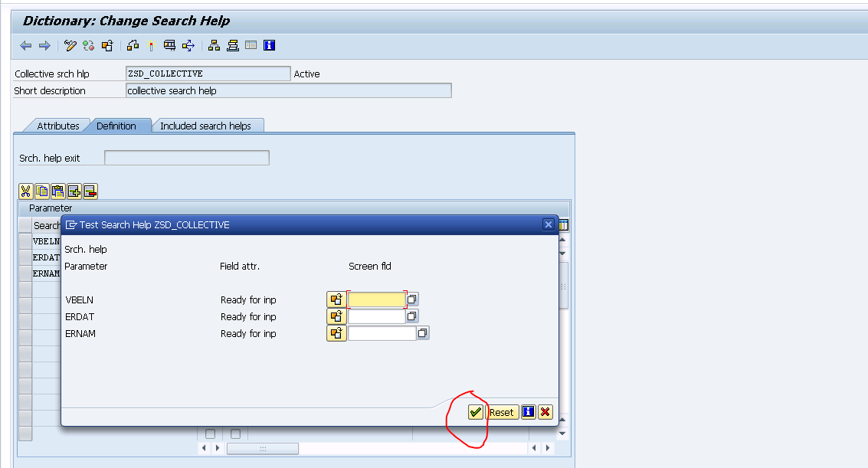Activate the search help using the match icon
Image resolution: width=868 pixels, height=468 pixels.
click(151, 45)
